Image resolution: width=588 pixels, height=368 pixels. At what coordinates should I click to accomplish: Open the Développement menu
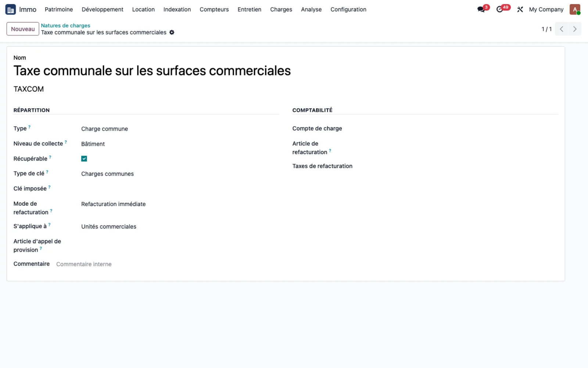click(103, 10)
